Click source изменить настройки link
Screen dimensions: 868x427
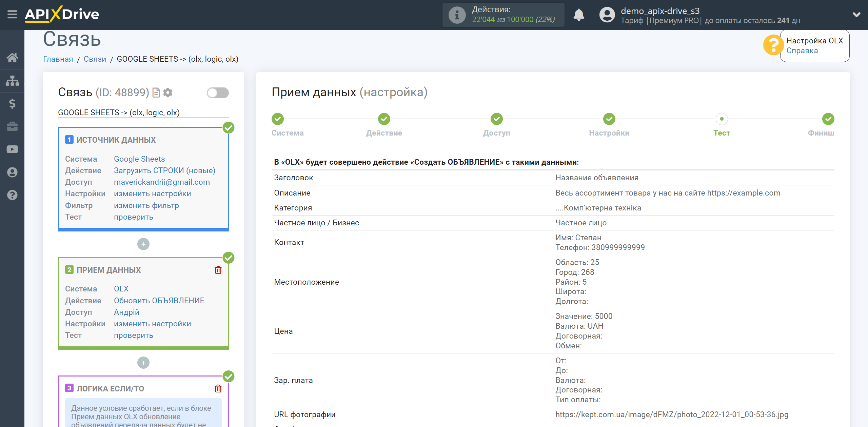(153, 194)
